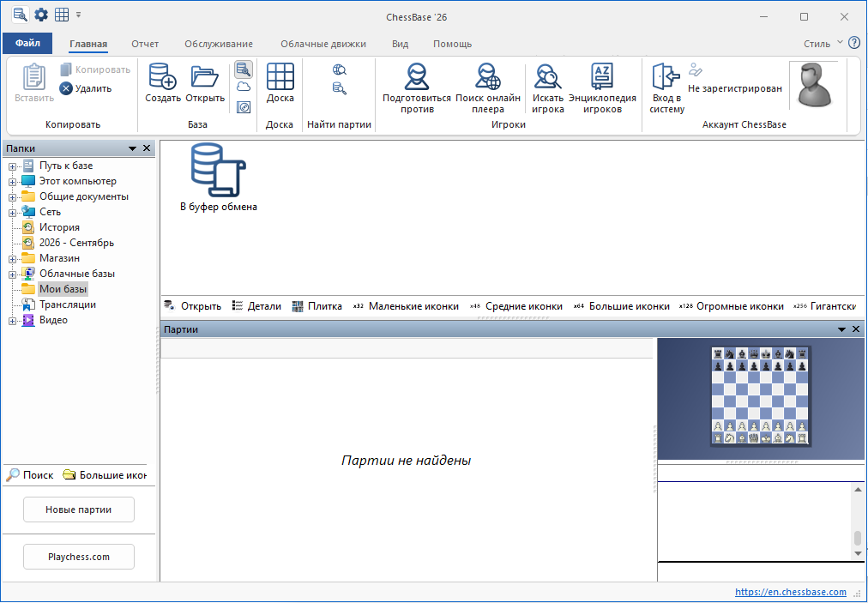Switch to the Отчет tab
The width and height of the screenshot is (868, 603).
click(145, 44)
